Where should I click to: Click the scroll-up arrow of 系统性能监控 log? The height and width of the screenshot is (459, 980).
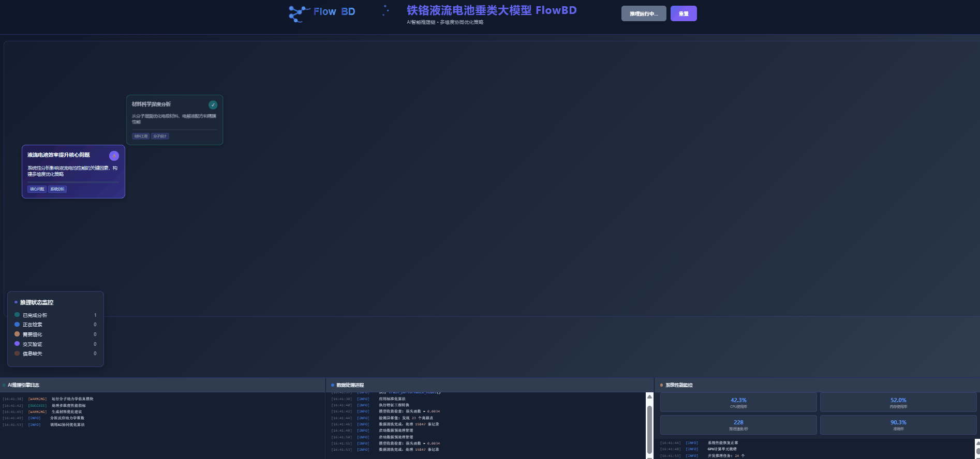[x=977, y=442]
